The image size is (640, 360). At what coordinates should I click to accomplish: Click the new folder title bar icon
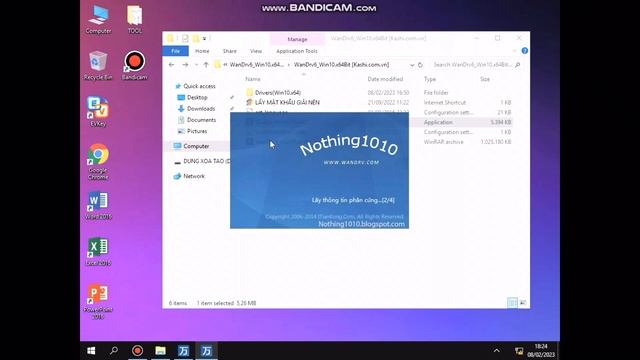(196, 38)
